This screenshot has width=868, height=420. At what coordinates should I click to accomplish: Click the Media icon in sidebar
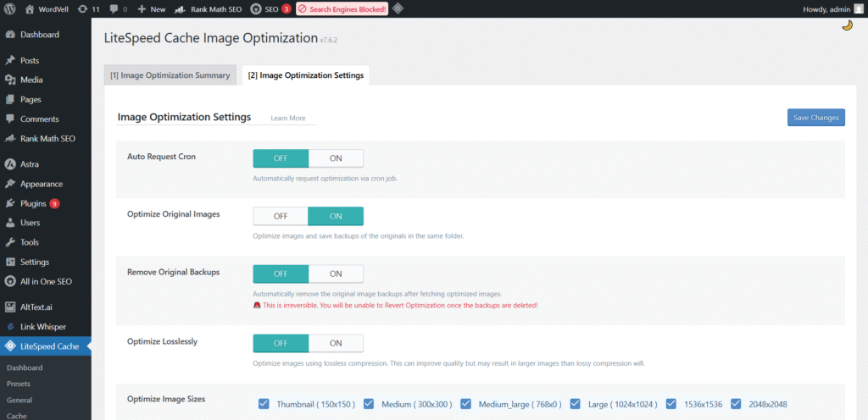(9, 80)
